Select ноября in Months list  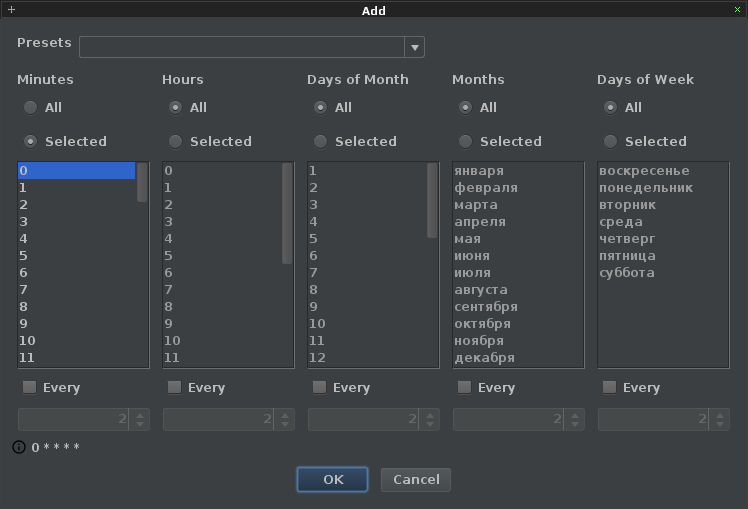519,341
